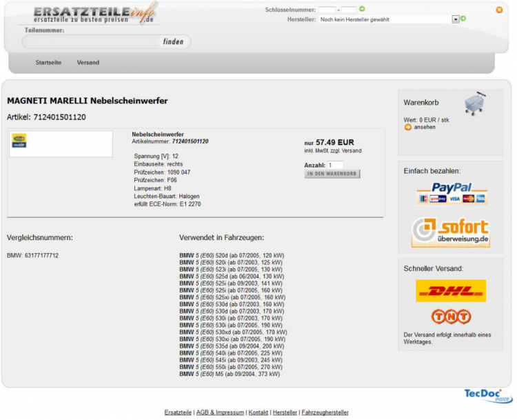517x420 pixels.
Task: Click the Einbauseite: rechts line
Action: tap(159, 164)
